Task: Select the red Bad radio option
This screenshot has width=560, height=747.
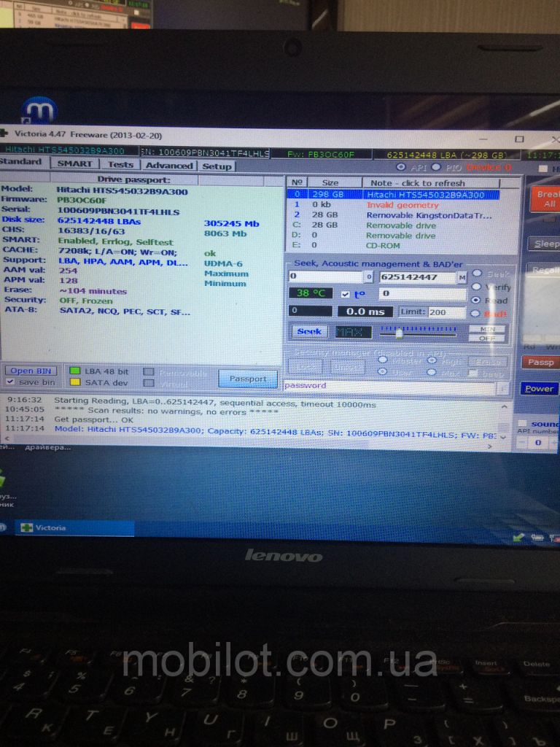Action: [475, 314]
